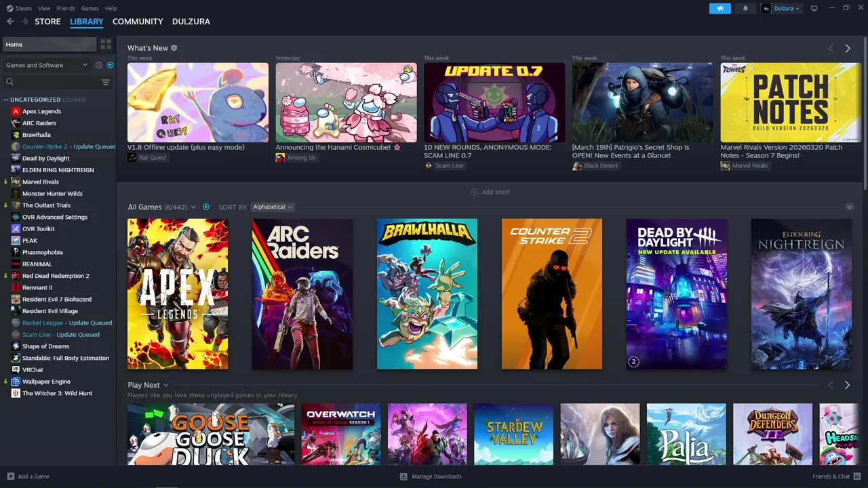This screenshot has width=868, height=488.
Task: Open the Alphabetical sort dropdown
Action: (273, 207)
